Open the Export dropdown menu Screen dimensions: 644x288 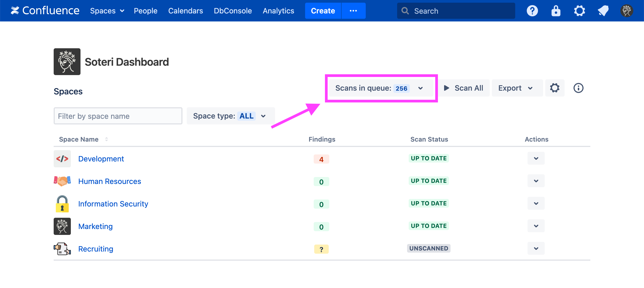[x=515, y=88]
